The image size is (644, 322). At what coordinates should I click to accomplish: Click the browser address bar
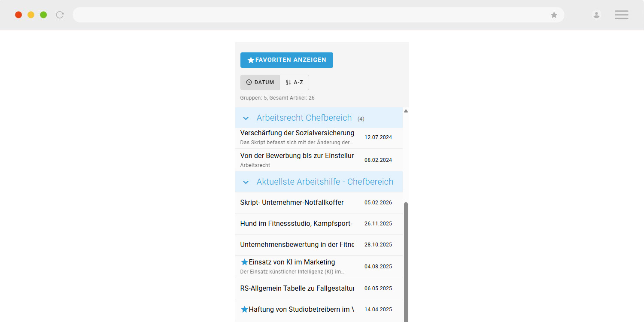[318, 15]
